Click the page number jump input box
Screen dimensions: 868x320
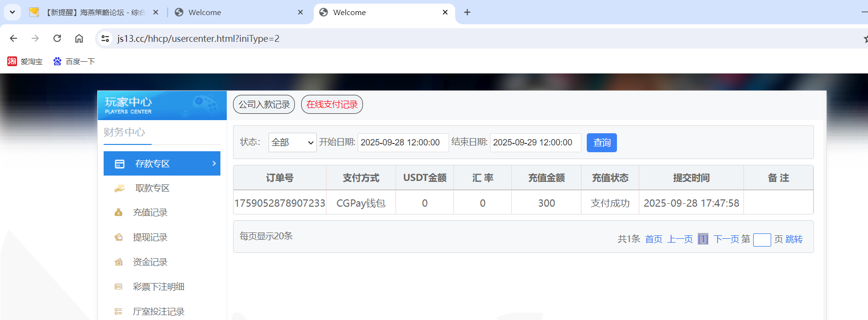(762, 240)
